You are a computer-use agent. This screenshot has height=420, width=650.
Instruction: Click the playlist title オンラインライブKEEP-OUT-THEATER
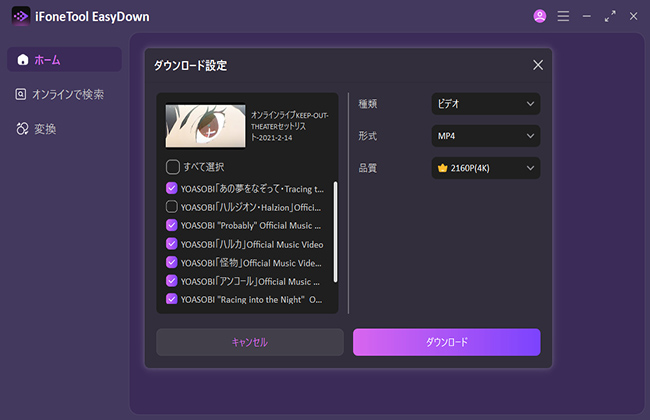click(x=290, y=126)
